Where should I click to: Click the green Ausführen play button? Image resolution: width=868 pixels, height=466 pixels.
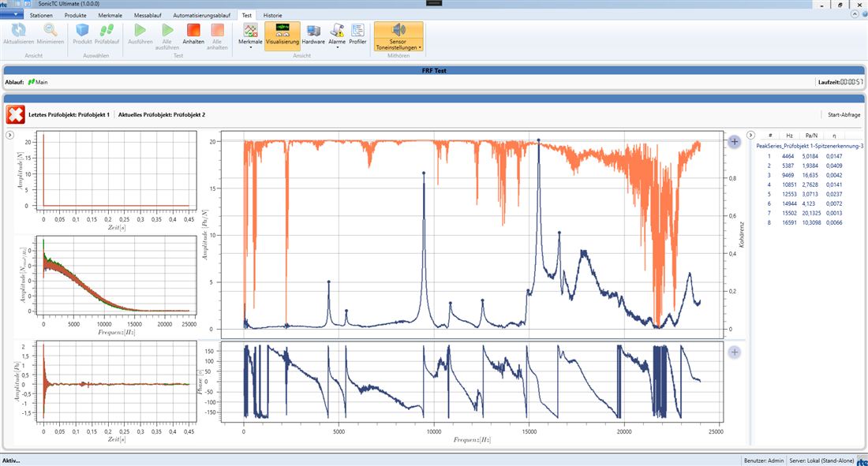[x=140, y=31]
